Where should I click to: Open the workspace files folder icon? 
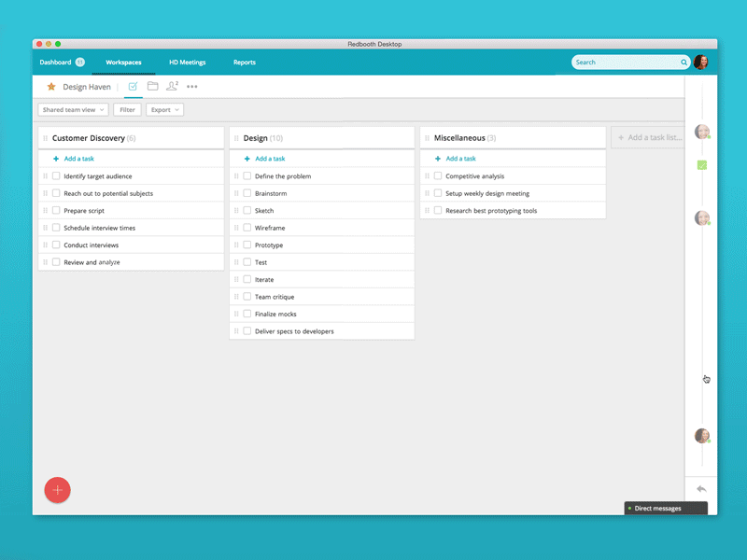(x=153, y=85)
